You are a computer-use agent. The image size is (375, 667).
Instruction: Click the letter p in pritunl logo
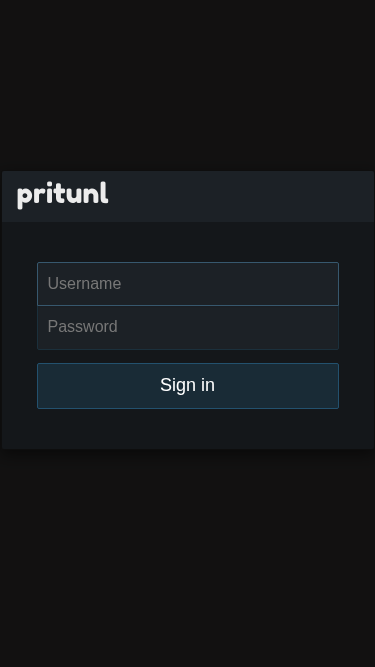pyautogui.click(x=25, y=198)
